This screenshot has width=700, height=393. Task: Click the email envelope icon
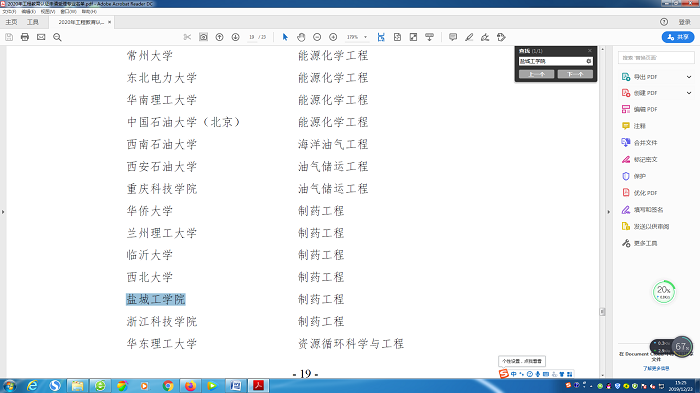[x=41, y=37]
